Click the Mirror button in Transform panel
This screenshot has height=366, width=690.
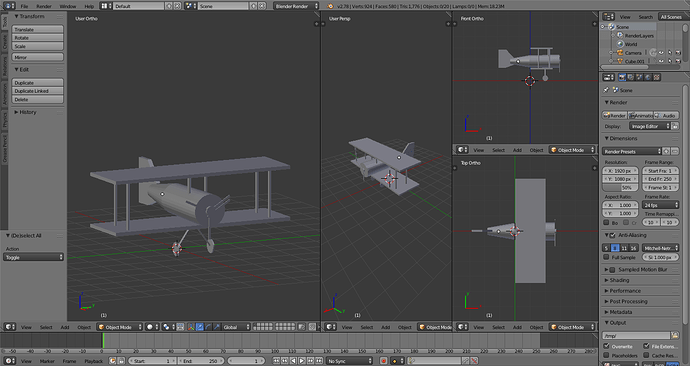(37, 57)
